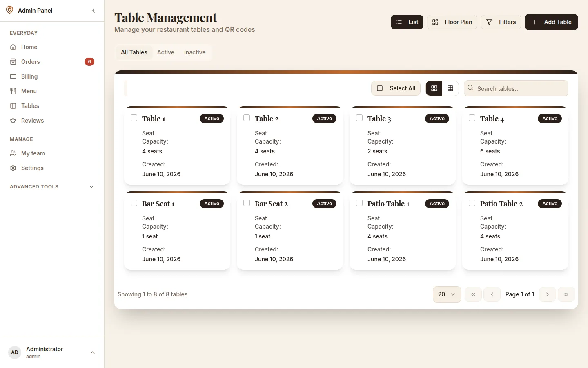Viewport: 588px width, 368px height.
Task: Go to last page double-chevron
Action: tap(566, 294)
